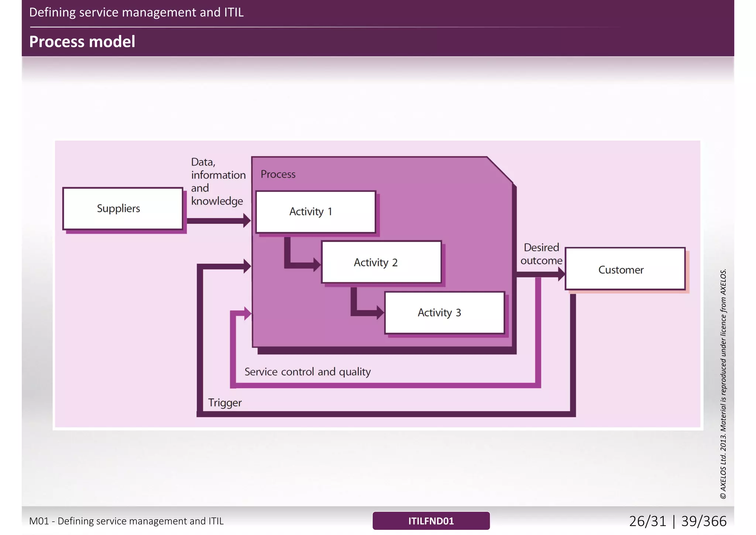Click the Service control and quality label
756x535 pixels.
click(x=307, y=372)
